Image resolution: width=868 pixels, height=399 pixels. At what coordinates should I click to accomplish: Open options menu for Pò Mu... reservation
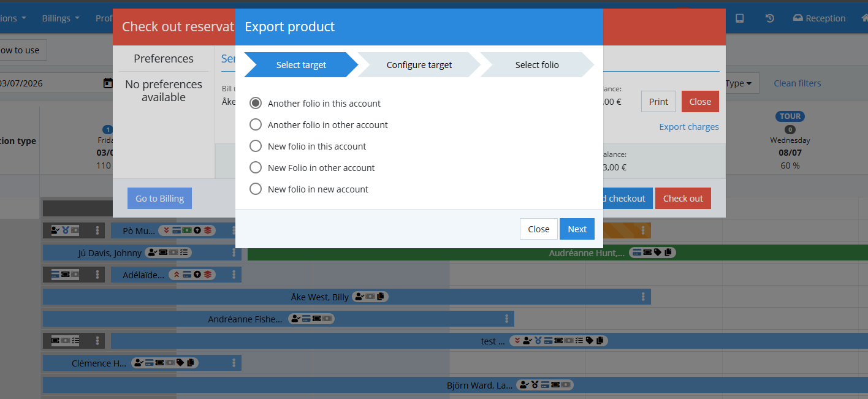tap(234, 230)
